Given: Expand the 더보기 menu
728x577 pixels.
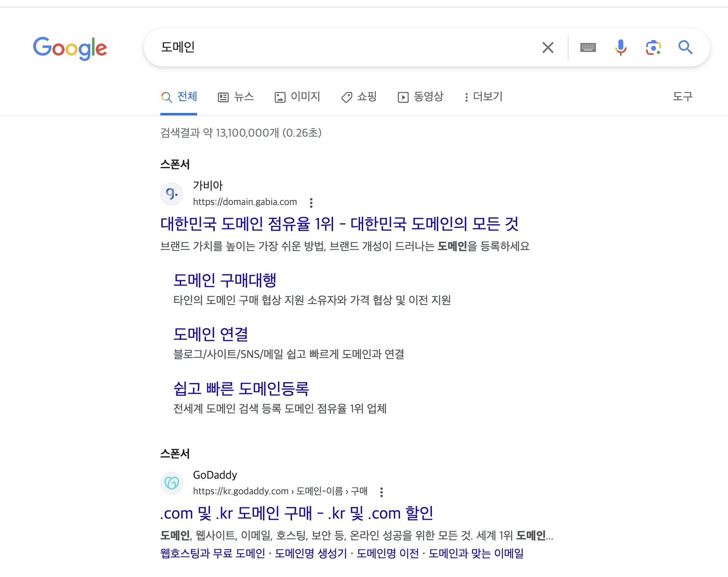Looking at the screenshot, I should (x=483, y=97).
